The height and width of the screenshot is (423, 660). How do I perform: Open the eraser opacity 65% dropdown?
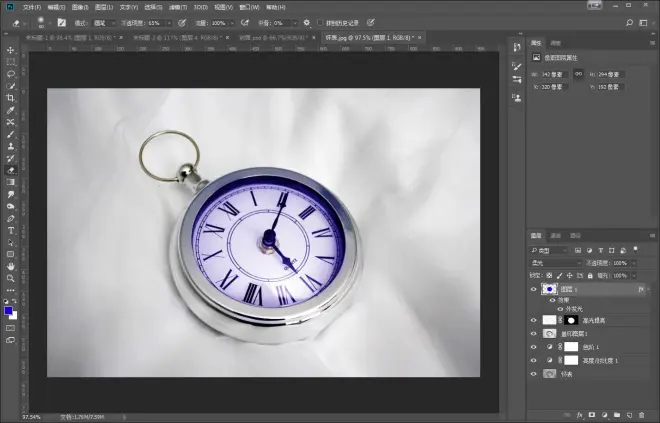(x=169, y=23)
